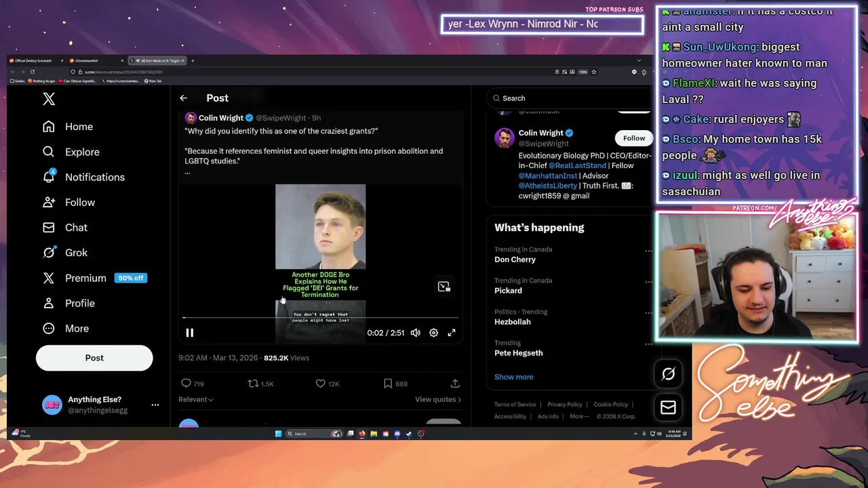The image size is (868, 488).
Task: Bookmark this page with the star icon
Action: (x=593, y=72)
